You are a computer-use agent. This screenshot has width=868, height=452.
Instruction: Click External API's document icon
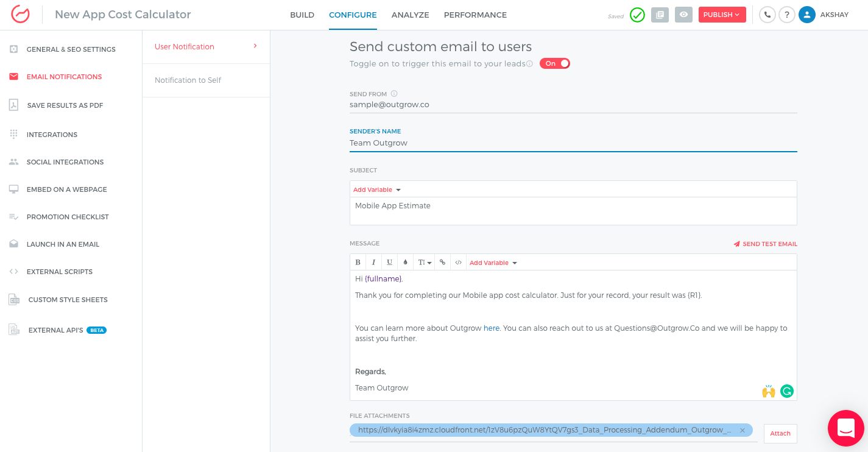click(14, 330)
